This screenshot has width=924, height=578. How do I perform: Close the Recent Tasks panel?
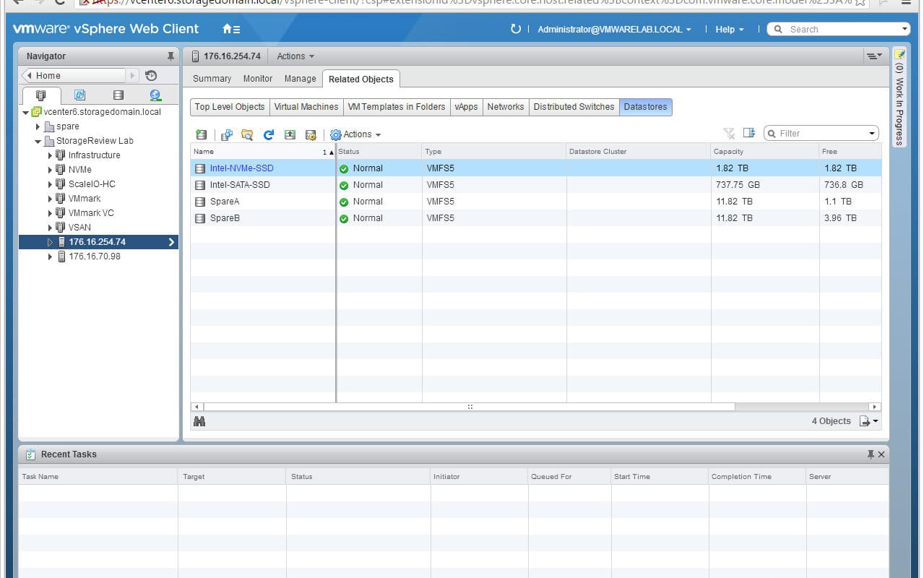pyautogui.click(x=881, y=454)
